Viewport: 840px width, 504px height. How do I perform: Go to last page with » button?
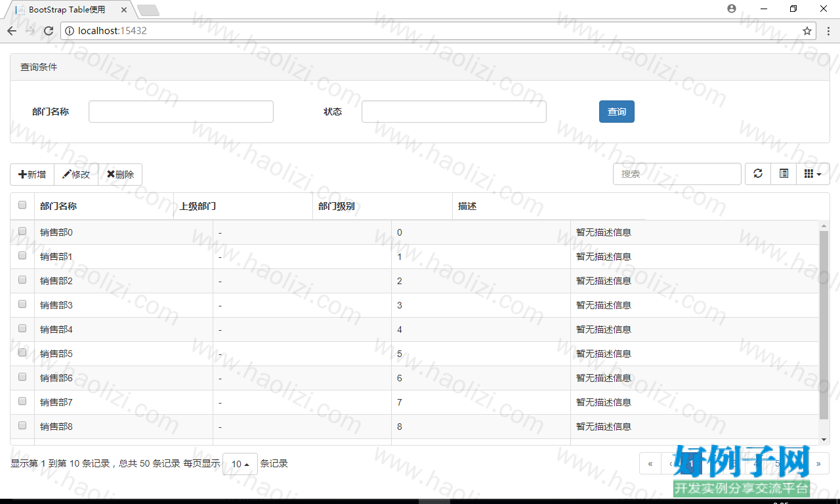pos(818,463)
